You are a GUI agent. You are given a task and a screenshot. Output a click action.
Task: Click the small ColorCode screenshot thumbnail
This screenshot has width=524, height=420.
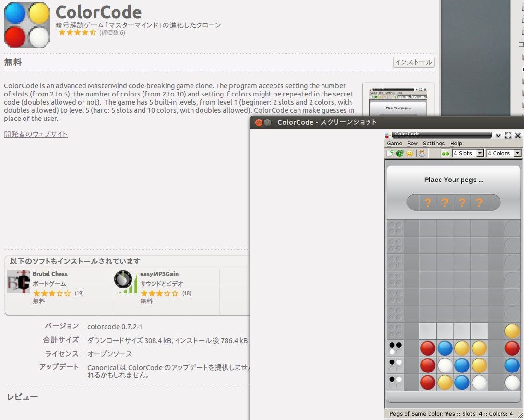click(x=398, y=99)
